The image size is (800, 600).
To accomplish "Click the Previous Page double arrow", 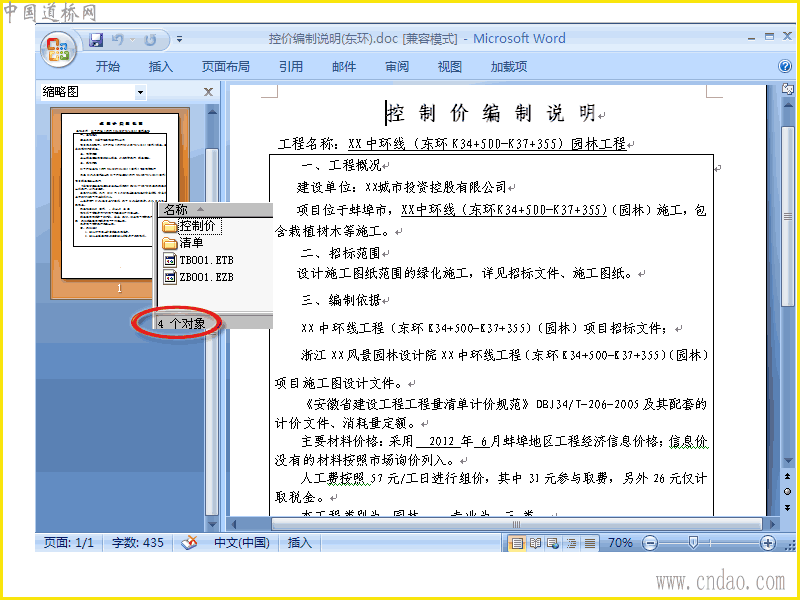I will tap(788, 476).
